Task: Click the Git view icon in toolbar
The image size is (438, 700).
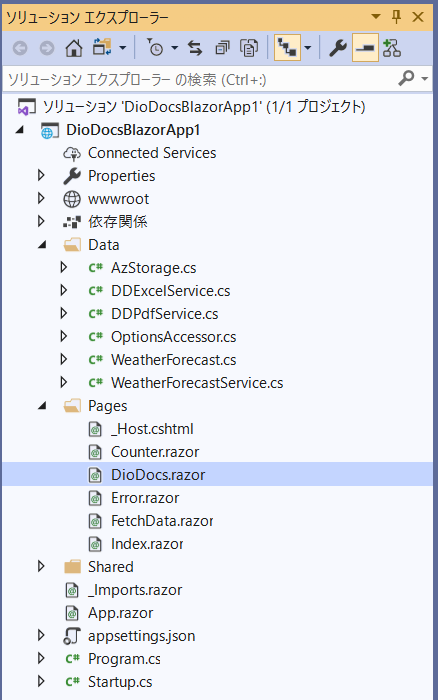Action: [392, 48]
